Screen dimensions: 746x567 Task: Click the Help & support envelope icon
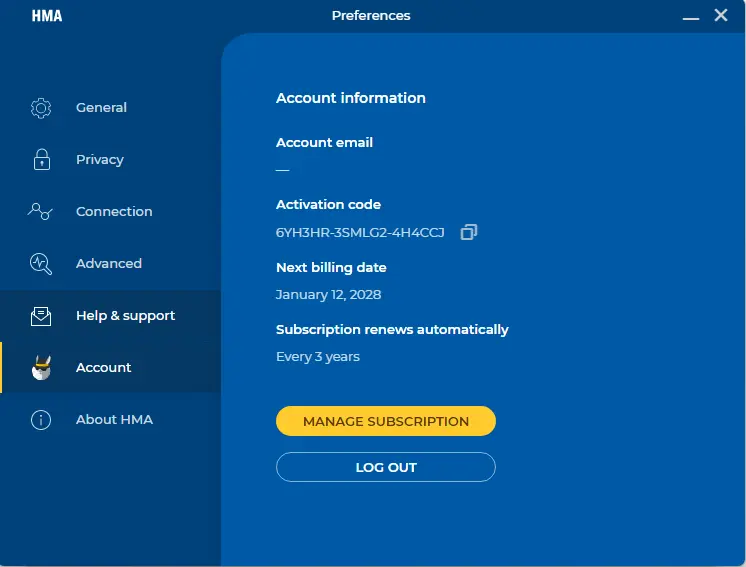pyautogui.click(x=41, y=316)
